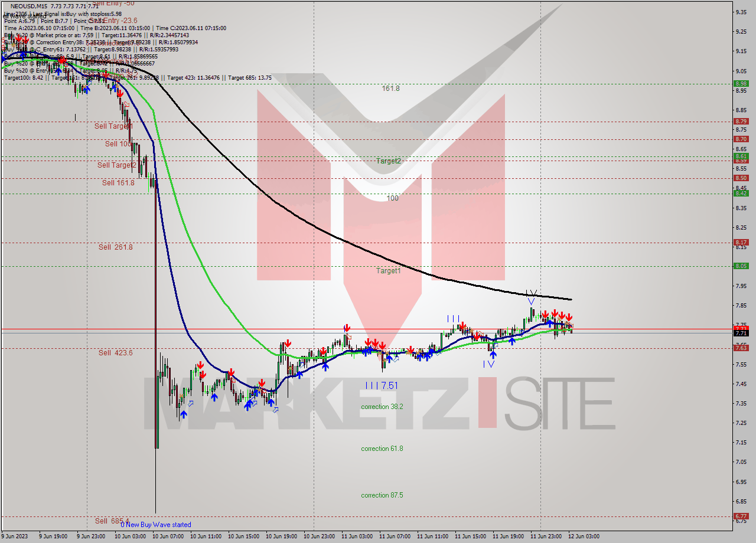This screenshot has height=543, width=756.
Task: Click '0 New Buy Wave started' text
Action: pyautogui.click(x=156, y=525)
